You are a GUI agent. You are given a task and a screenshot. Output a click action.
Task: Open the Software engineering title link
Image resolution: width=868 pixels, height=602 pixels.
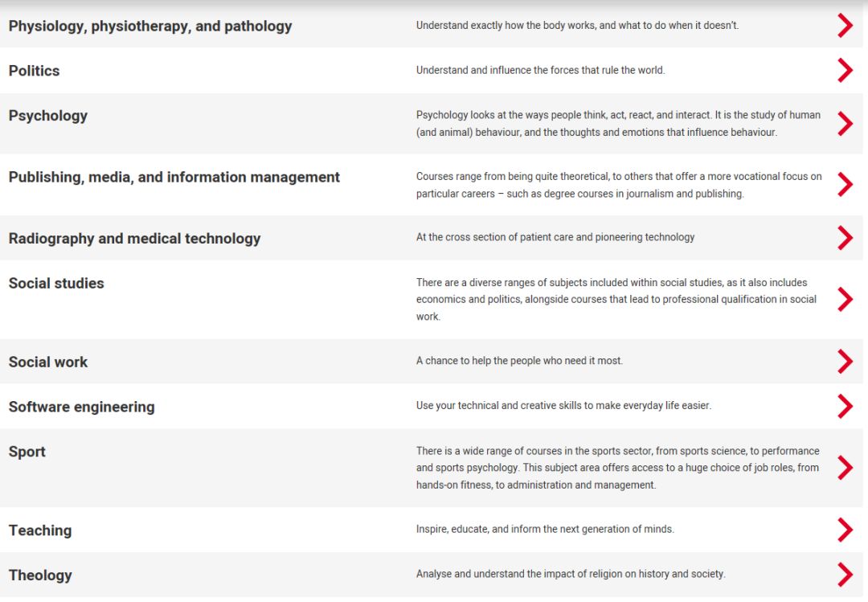click(82, 407)
